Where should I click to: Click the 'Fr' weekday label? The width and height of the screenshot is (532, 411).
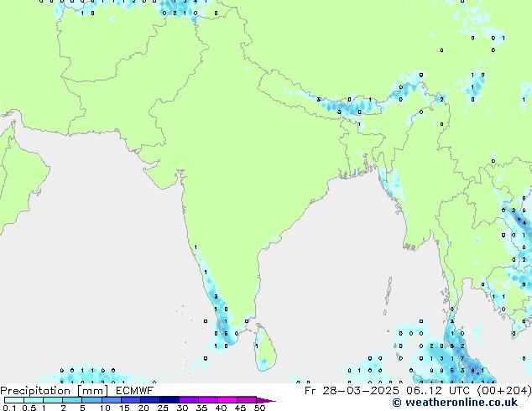(310, 391)
